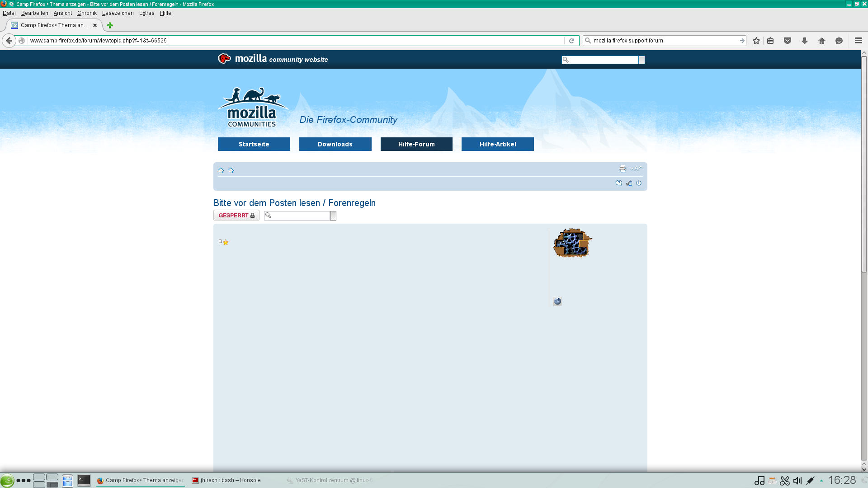Open the bookmarks list icon
The height and width of the screenshot is (488, 868).
[x=770, y=41]
